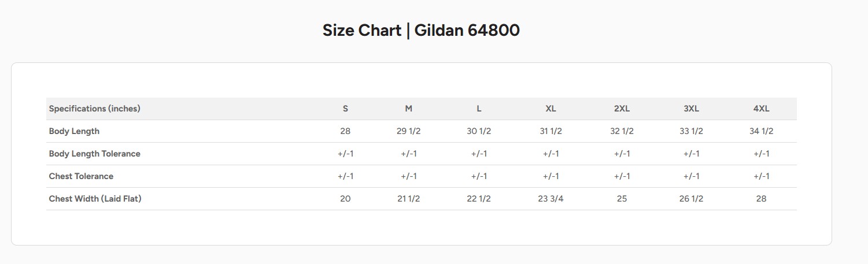Select the L size column header
This screenshot has height=264, width=868.
(x=479, y=109)
